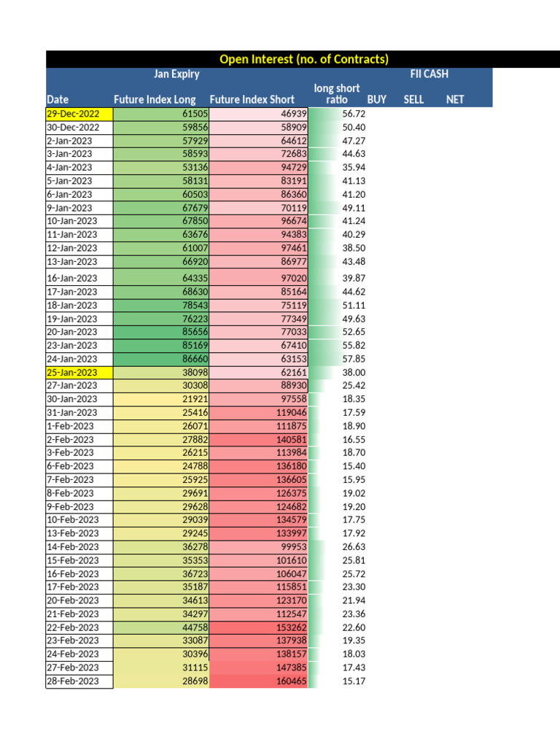The image size is (560, 747).
Task: Click the deep red cell with 160465
Action: (x=259, y=682)
